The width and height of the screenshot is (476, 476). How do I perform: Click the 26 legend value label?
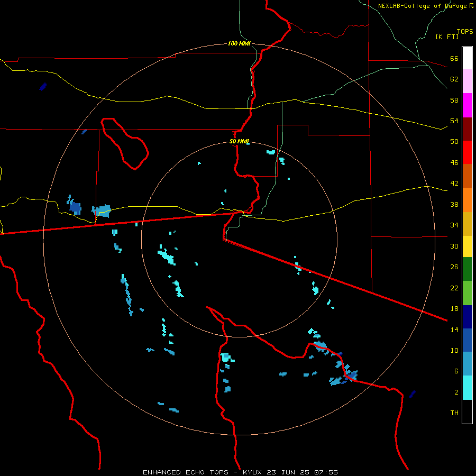454,267
